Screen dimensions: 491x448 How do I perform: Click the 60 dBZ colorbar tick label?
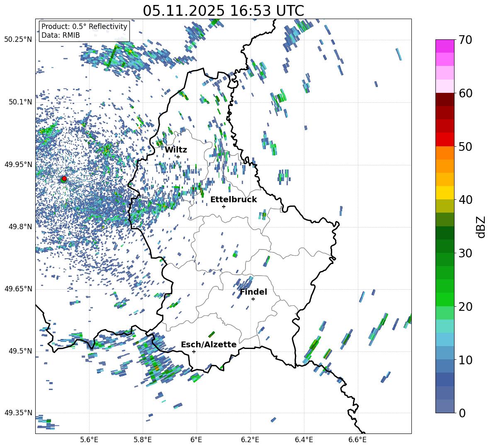tap(465, 93)
